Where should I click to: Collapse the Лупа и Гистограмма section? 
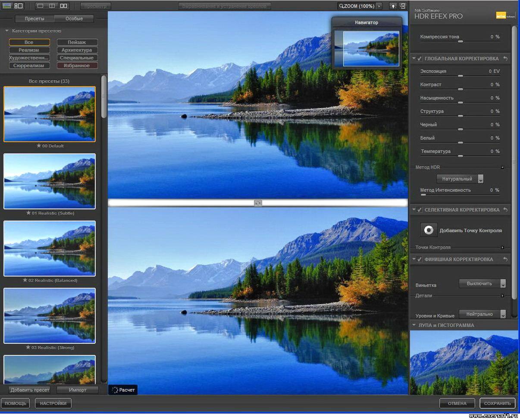pyautogui.click(x=414, y=325)
